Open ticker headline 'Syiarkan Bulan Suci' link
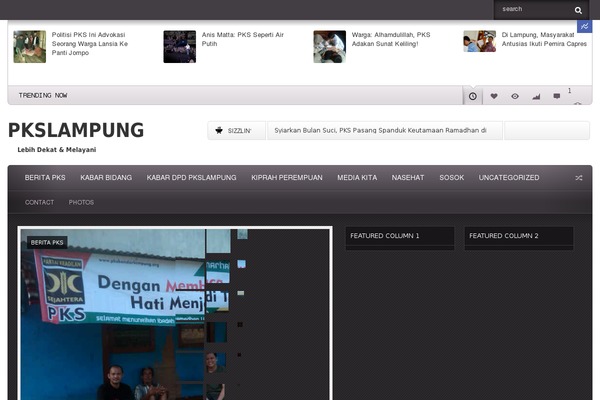The height and width of the screenshot is (400, 600). pos(380,131)
